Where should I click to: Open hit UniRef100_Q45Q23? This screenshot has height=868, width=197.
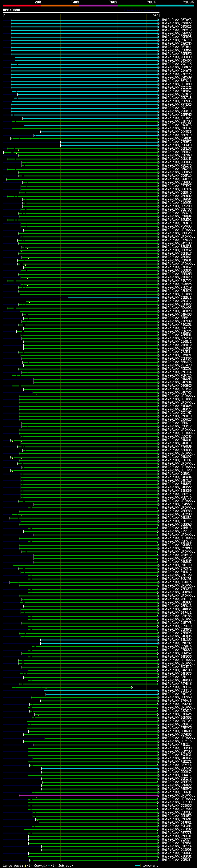tap(176, 26)
